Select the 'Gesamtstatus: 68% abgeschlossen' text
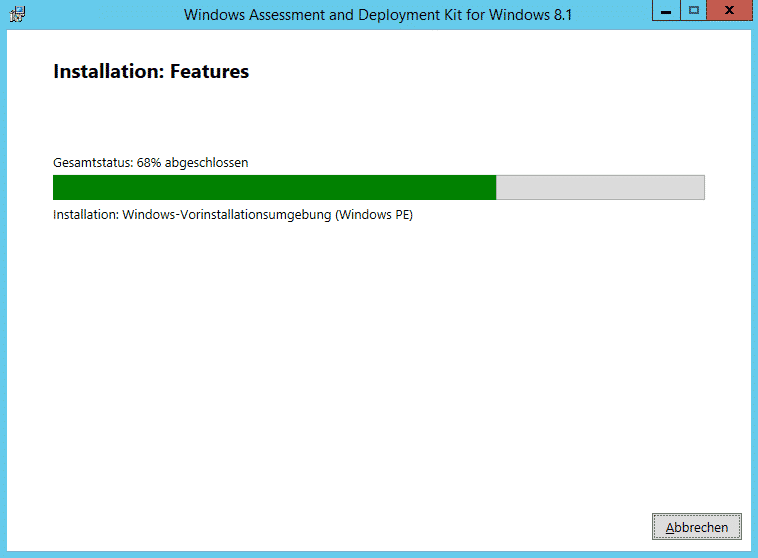Viewport: 758px width, 558px height. click(x=150, y=162)
